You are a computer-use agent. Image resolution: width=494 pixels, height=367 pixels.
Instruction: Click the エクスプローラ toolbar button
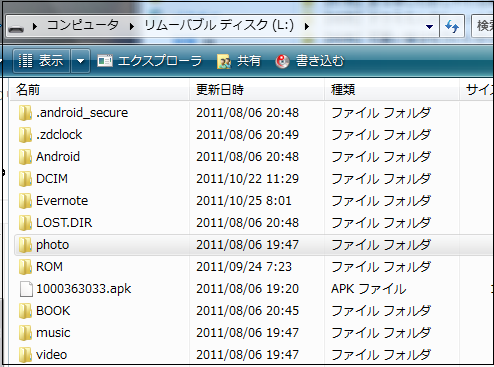pyautogui.click(x=149, y=61)
